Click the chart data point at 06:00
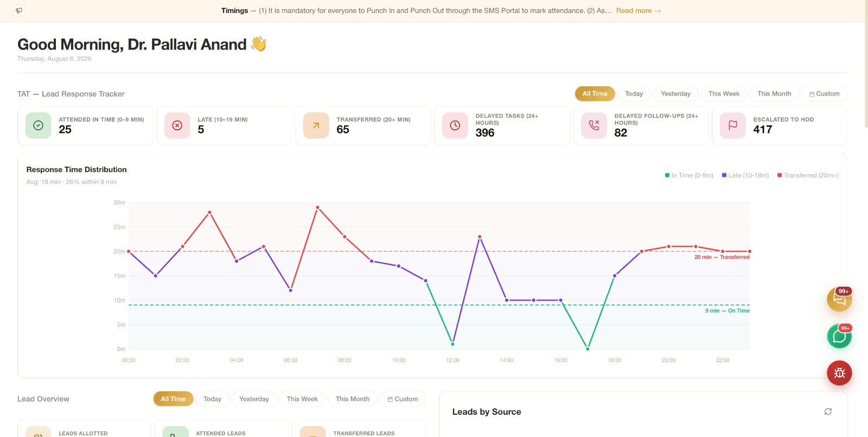 point(291,290)
